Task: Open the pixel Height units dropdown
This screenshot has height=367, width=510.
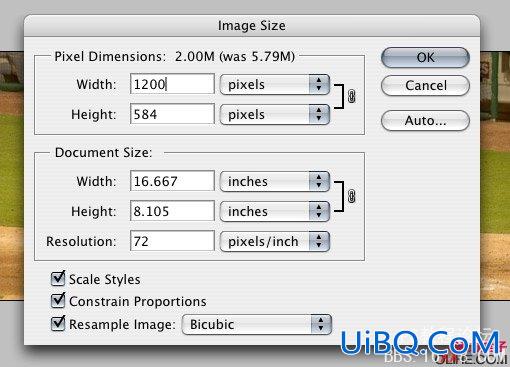Action: (275, 114)
